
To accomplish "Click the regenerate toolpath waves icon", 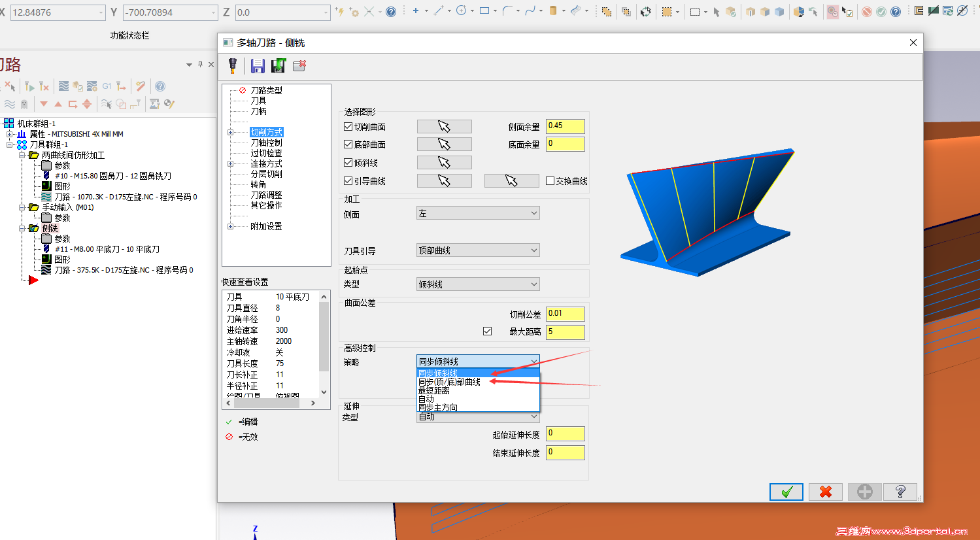I will click(x=63, y=86).
